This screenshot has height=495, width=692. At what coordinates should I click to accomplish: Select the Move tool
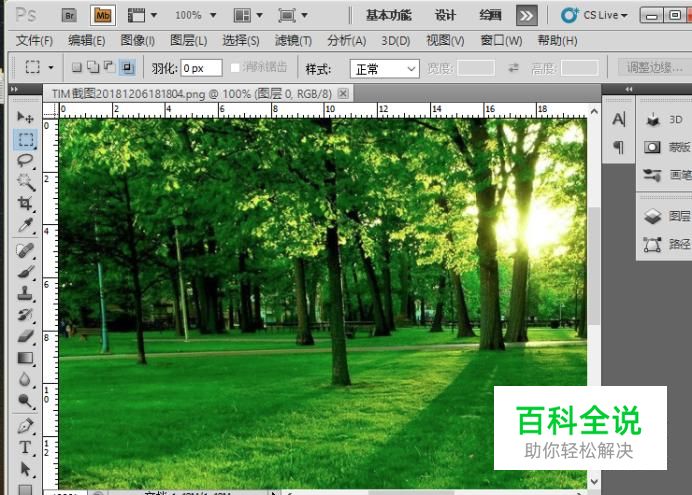pyautogui.click(x=26, y=117)
